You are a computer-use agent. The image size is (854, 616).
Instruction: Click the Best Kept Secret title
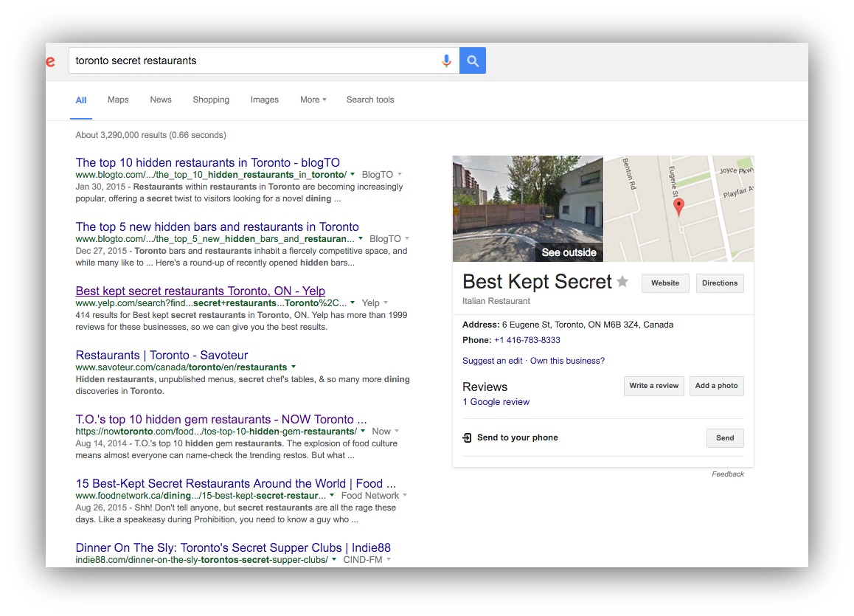click(x=537, y=282)
